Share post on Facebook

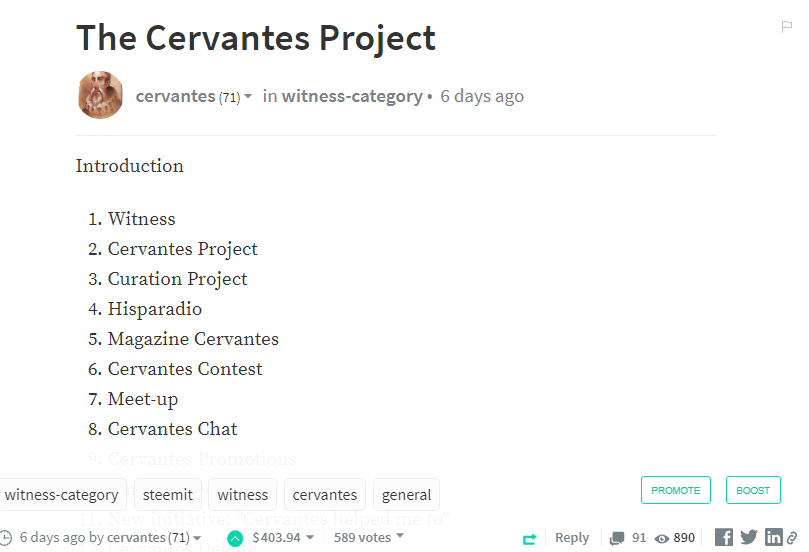[x=723, y=537]
